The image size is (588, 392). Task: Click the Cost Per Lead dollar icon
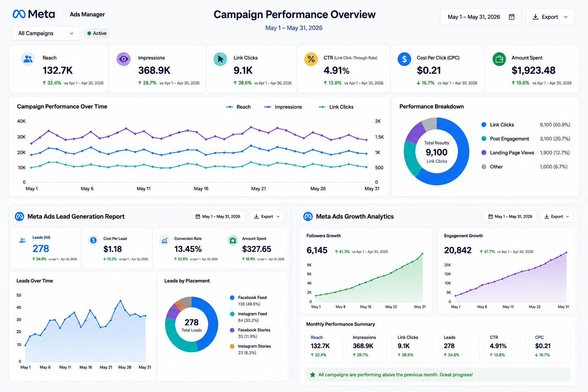(x=93, y=240)
